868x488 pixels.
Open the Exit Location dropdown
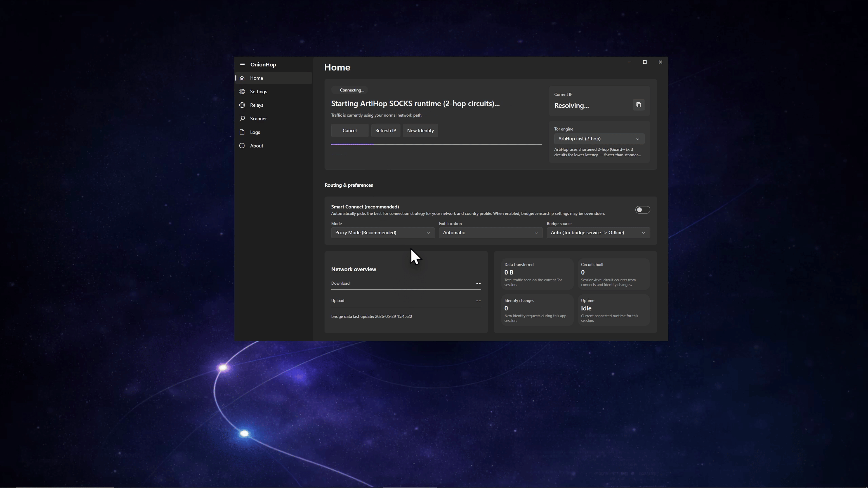click(490, 233)
